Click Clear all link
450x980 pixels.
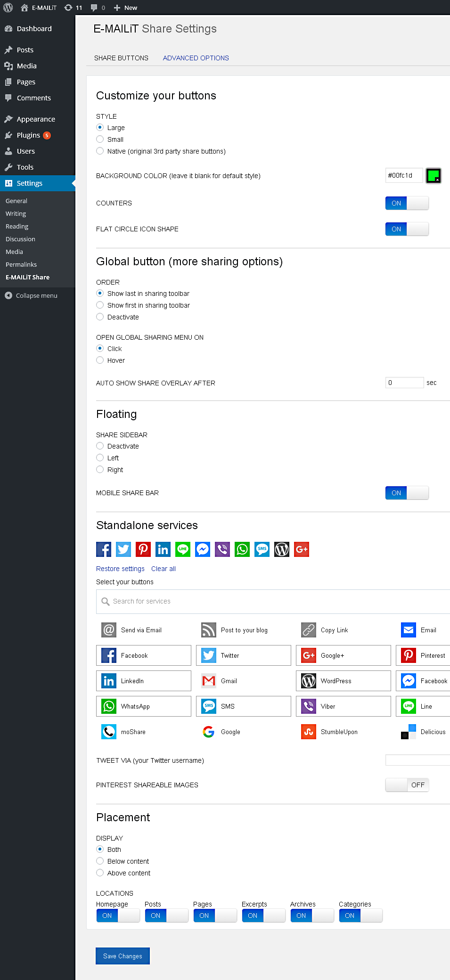click(164, 569)
